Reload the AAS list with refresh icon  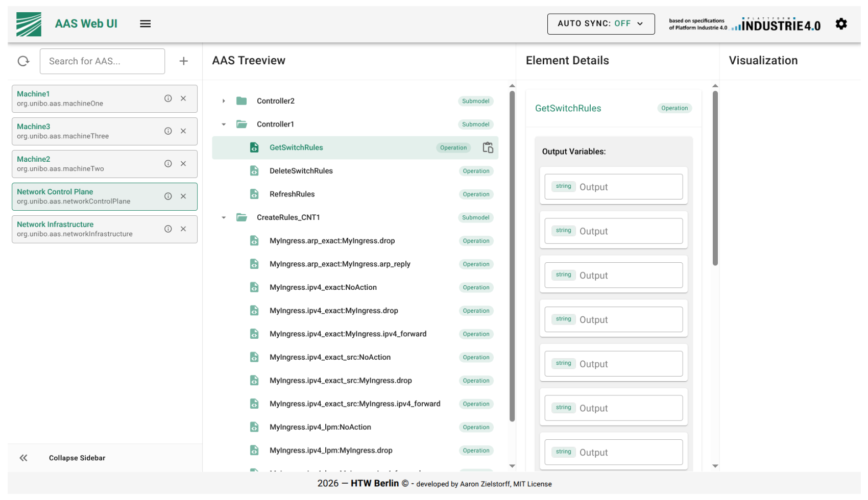point(23,61)
